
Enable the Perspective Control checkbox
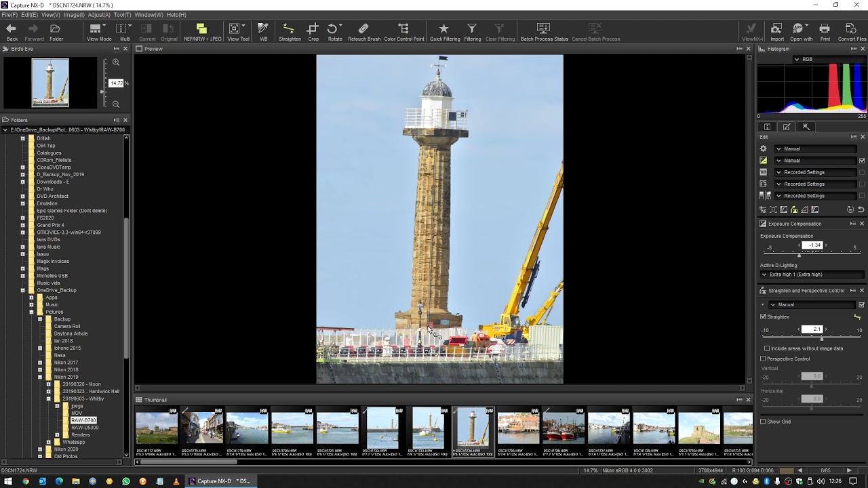(763, 359)
